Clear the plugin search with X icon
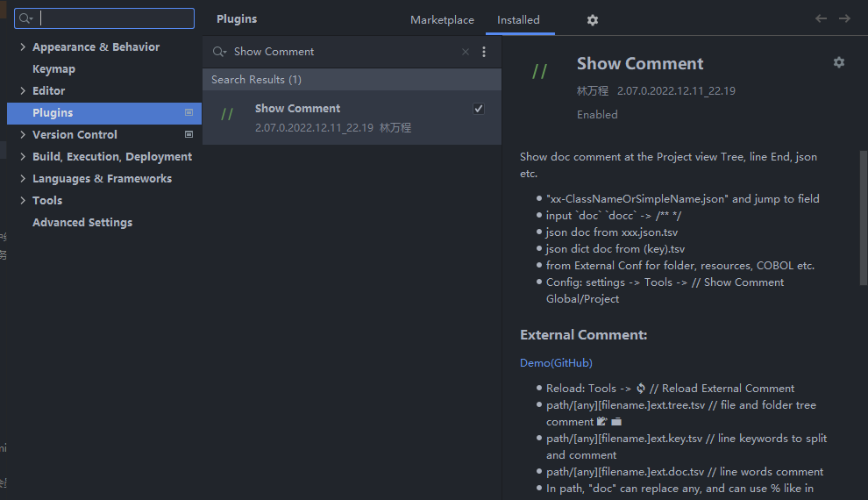Image resolution: width=868 pixels, height=500 pixels. pyautogui.click(x=466, y=52)
